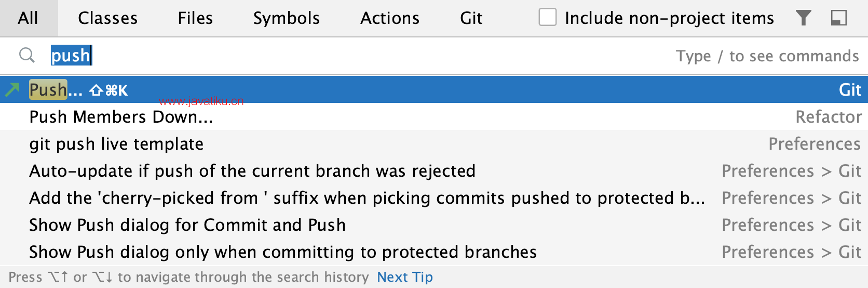Select Auto-update if push rejected option

click(x=252, y=171)
